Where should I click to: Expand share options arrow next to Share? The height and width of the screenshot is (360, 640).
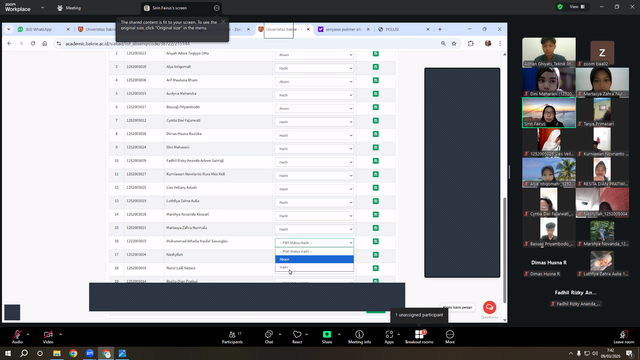point(339,334)
